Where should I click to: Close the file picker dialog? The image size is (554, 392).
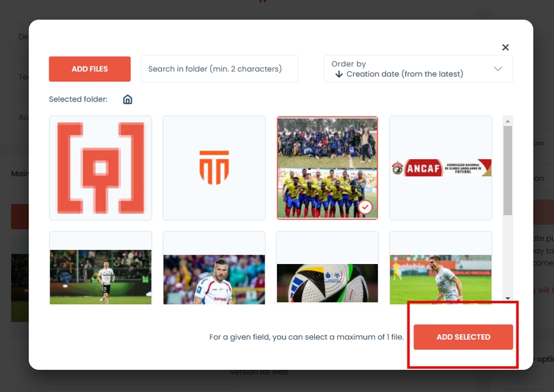(x=505, y=47)
